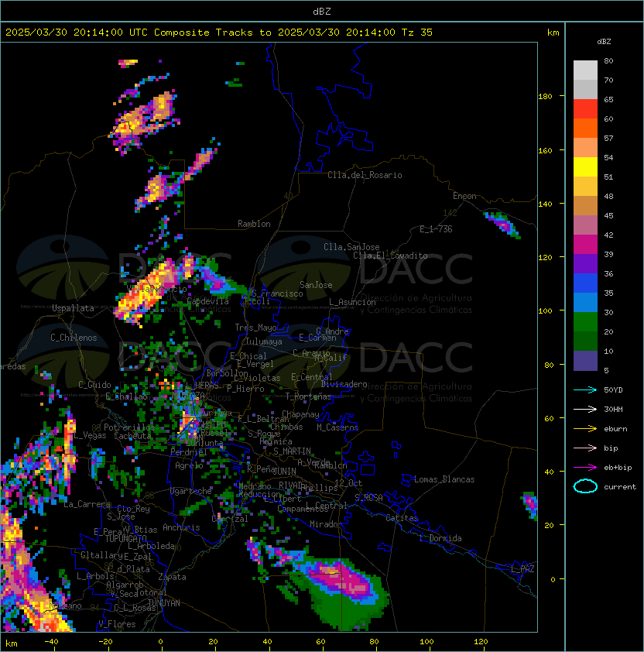Click the 'Capdevila' map label
Screen dimensions: 644x652
(208, 301)
